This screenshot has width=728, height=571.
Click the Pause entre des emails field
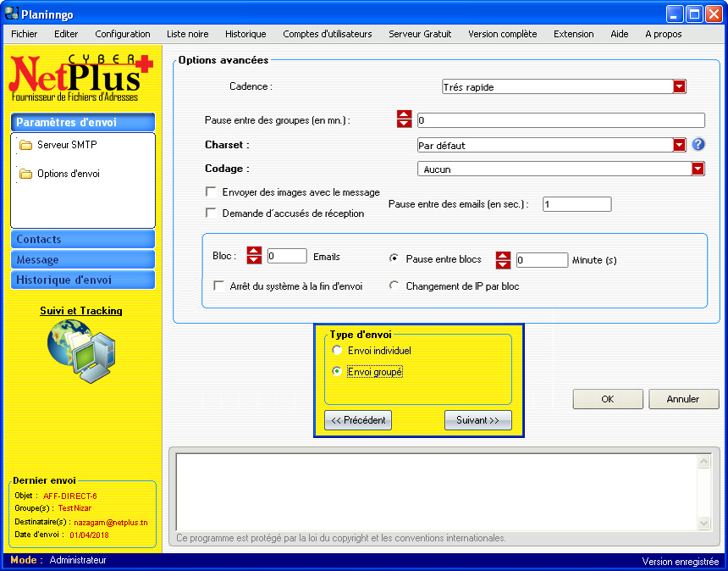(x=576, y=204)
